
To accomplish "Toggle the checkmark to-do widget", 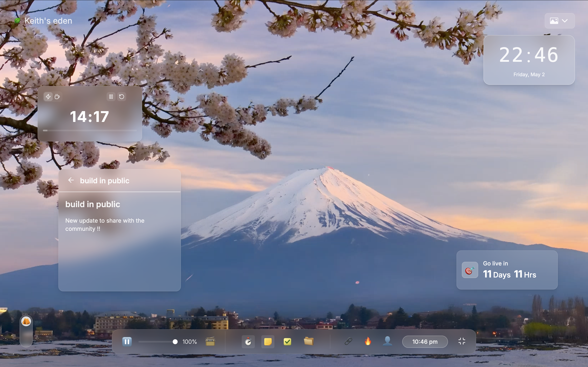I will point(287,342).
